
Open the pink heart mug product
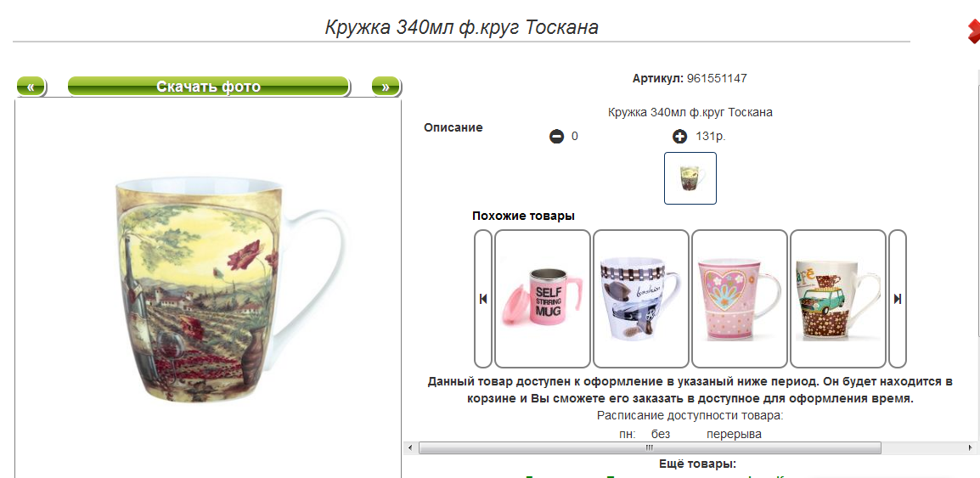(740, 299)
